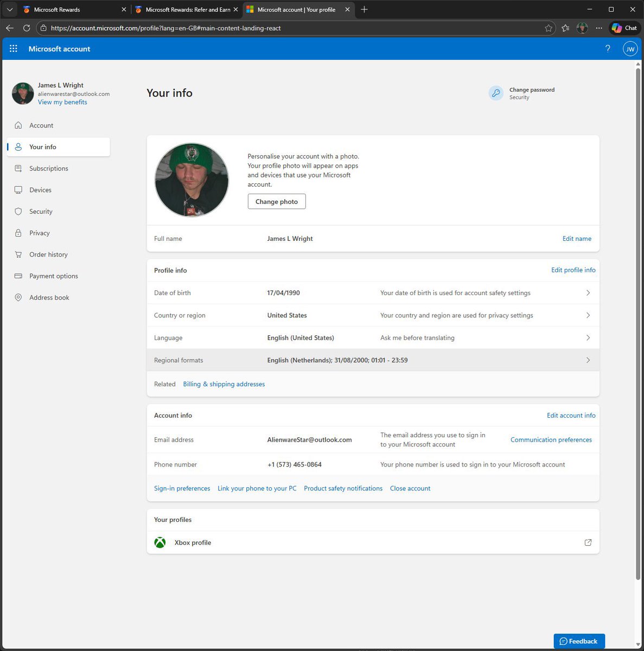Expand the Language row chevron

tap(588, 337)
